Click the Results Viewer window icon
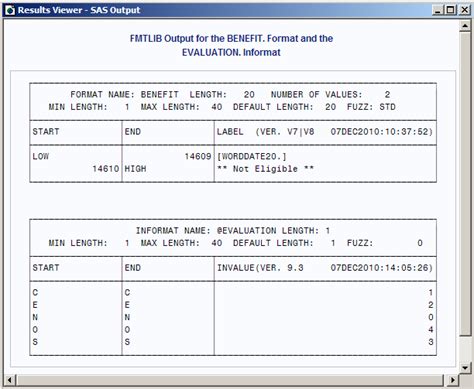 pyautogui.click(x=10, y=10)
